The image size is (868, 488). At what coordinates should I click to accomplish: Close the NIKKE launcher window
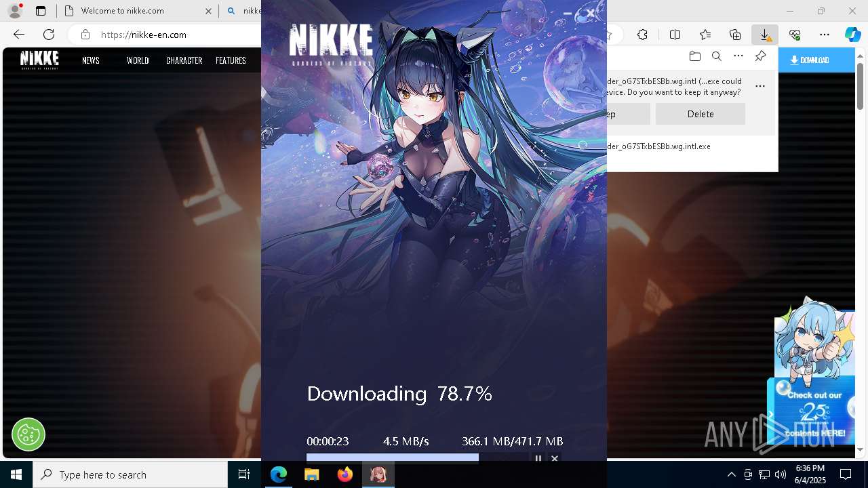tap(591, 13)
